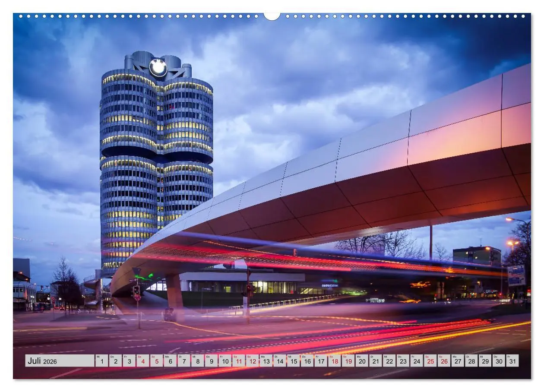Choose day 20 (Mo) in the date row
The height and width of the screenshot is (392, 544).
point(362,361)
